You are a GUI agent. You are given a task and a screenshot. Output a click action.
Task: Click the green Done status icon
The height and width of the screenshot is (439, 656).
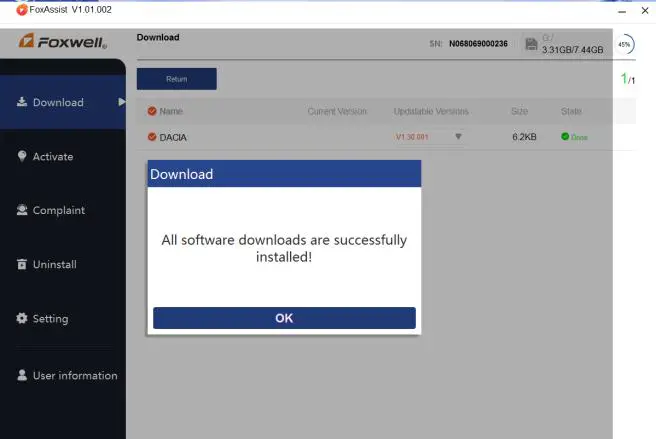[565, 136]
